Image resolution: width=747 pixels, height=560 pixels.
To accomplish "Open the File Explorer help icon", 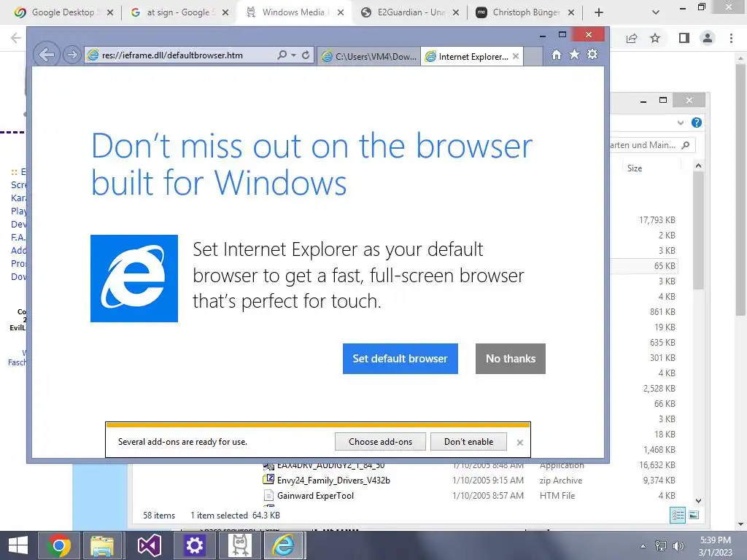I will 697,122.
